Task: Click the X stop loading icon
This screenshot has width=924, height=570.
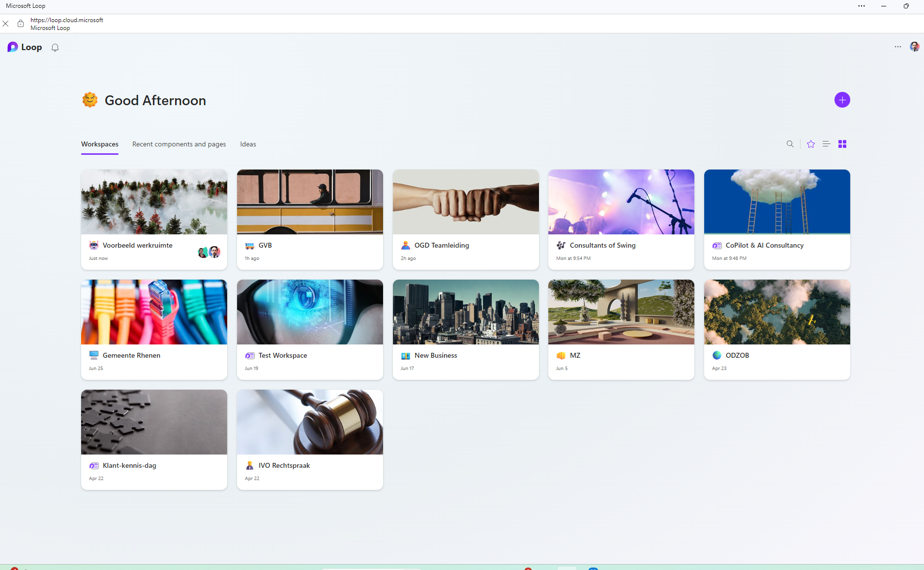Action: (5, 24)
